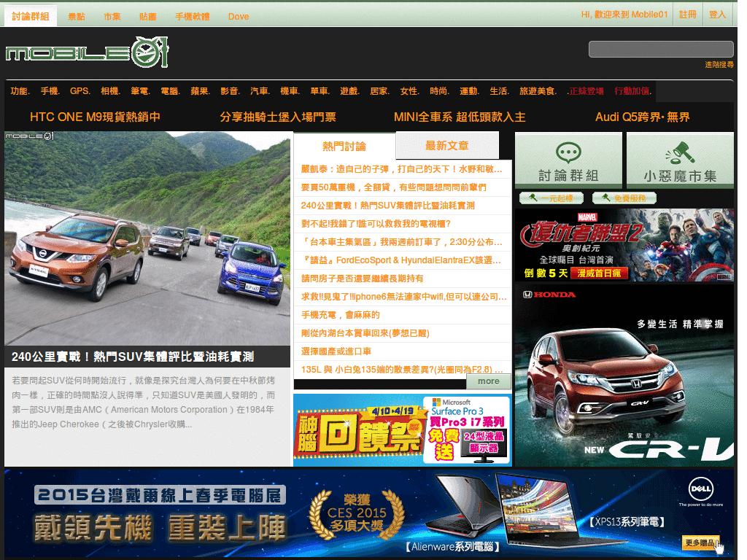Open 汽車 category menu
Screen dimensions: 747x560
click(260, 91)
